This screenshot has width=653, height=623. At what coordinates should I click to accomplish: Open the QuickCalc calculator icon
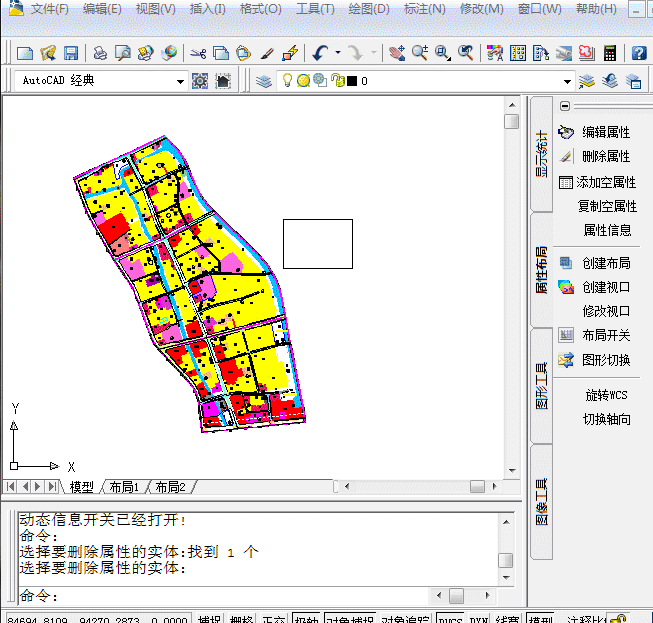coord(610,53)
